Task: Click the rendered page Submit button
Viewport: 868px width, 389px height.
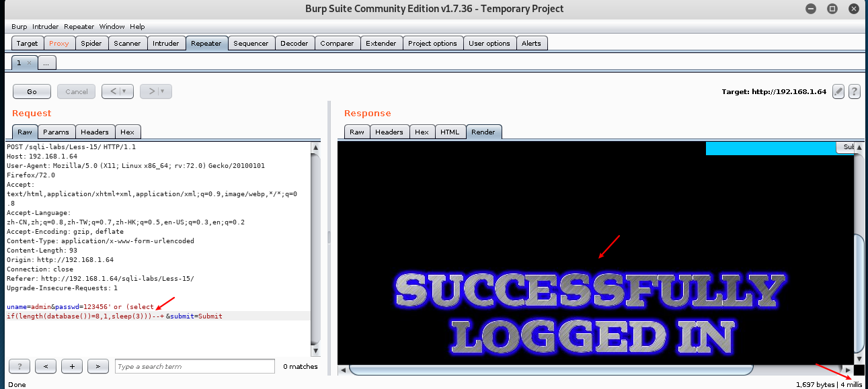Action: (845, 146)
